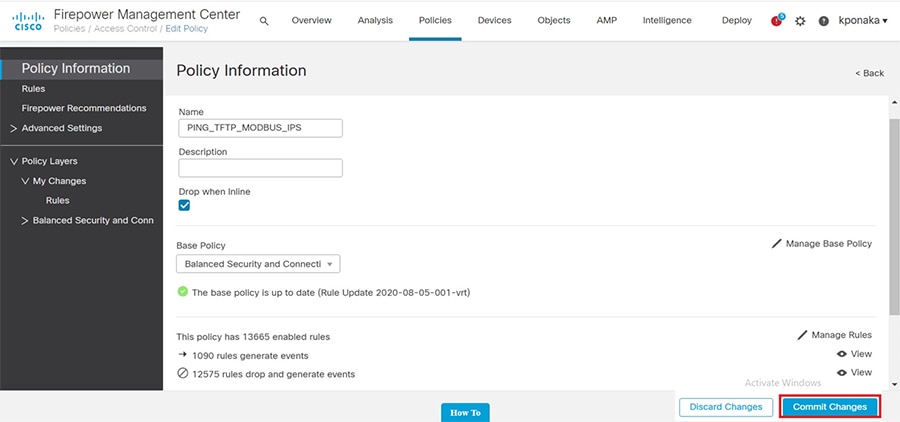The height and width of the screenshot is (422, 900).
Task: Select Policy Information in the sidebar
Action: (82, 69)
